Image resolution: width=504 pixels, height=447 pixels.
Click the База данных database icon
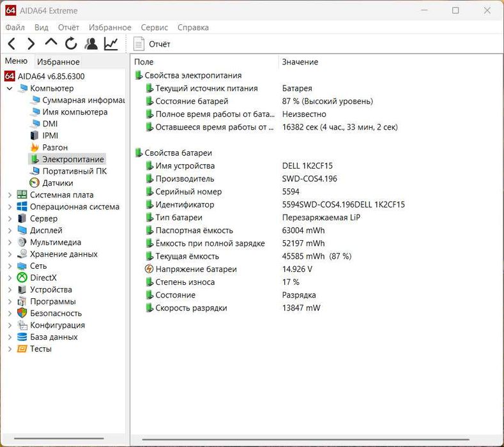point(22,337)
